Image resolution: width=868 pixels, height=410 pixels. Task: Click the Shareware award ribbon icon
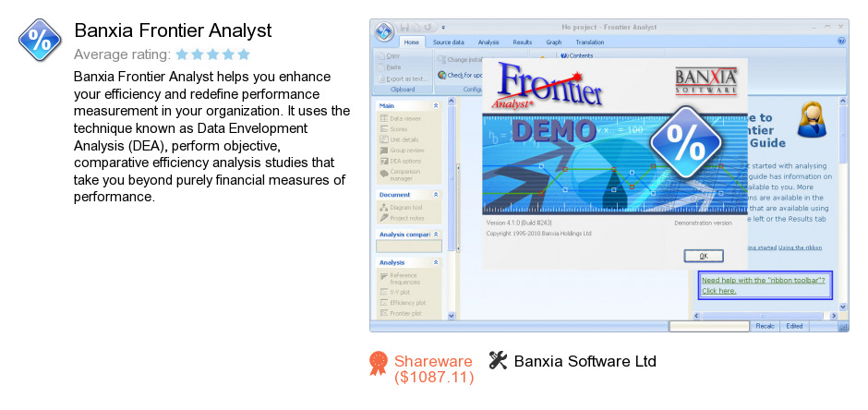coord(379,364)
